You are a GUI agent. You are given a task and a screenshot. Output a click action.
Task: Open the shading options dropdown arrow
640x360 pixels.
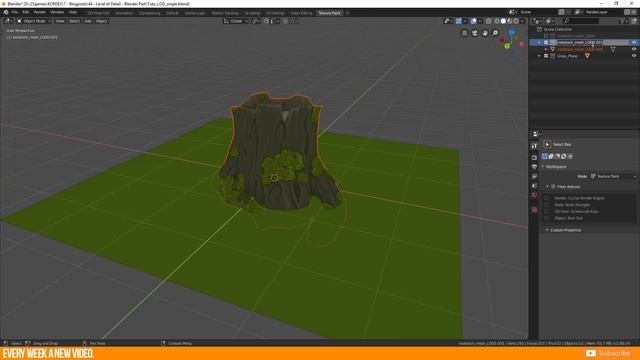coord(522,21)
